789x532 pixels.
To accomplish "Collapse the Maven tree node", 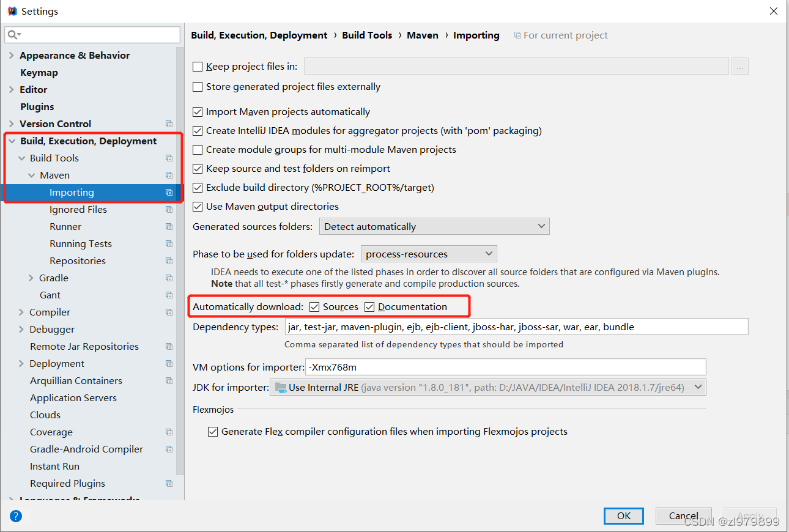I will point(31,175).
